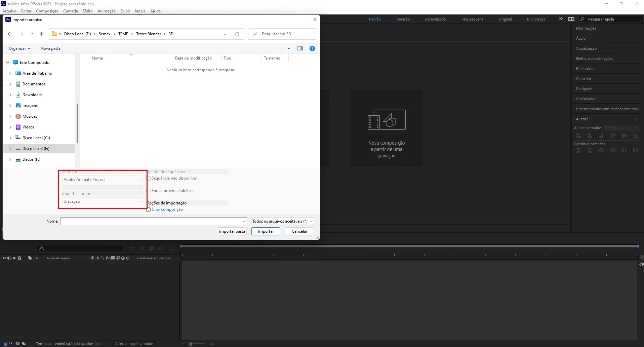Toggle the render time pane icon
The width and height of the screenshot is (644, 347).
[x=24, y=344]
